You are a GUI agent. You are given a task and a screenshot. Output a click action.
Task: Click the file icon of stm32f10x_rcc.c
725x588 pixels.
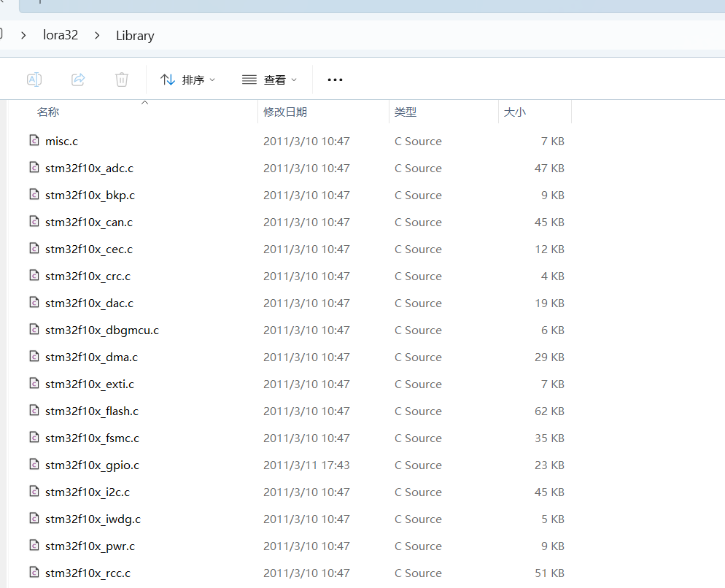pos(34,572)
